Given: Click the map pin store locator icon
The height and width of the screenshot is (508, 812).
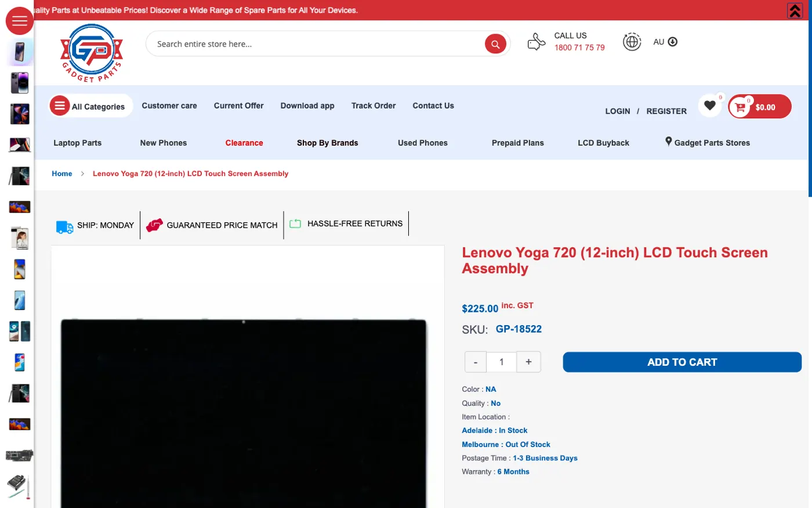Looking at the screenshot, I should pyautogui.click(x=668, y=142).
